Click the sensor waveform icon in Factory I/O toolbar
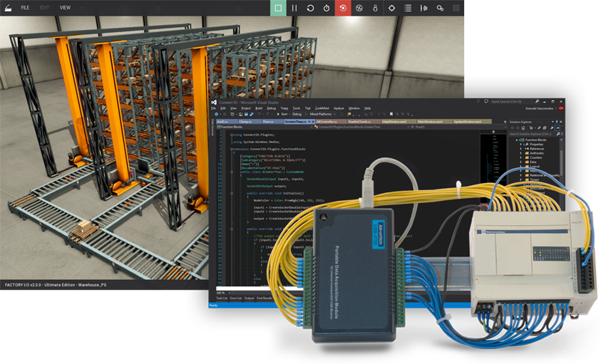This screenshot has width=606, height=364. tap(424, 8)
